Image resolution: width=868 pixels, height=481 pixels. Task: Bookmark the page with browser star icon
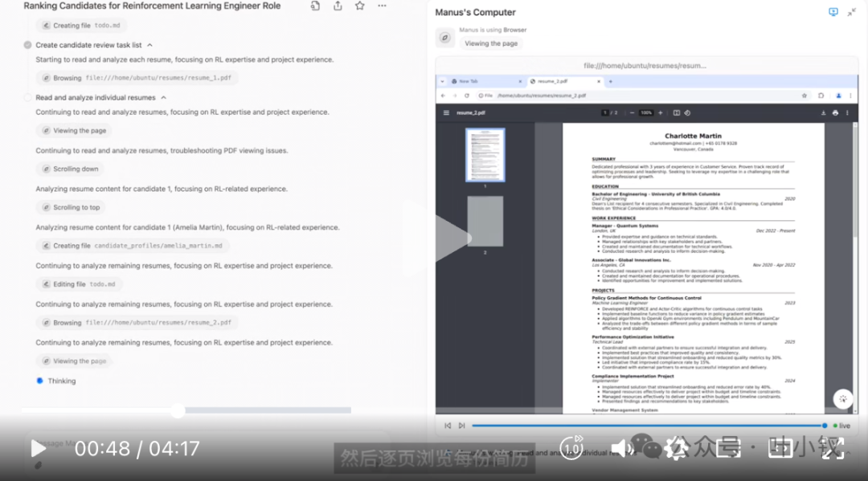point(805,96)
